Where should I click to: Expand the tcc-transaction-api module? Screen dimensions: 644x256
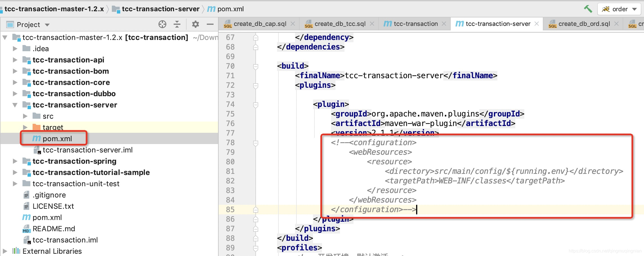(x=15, y=60)
